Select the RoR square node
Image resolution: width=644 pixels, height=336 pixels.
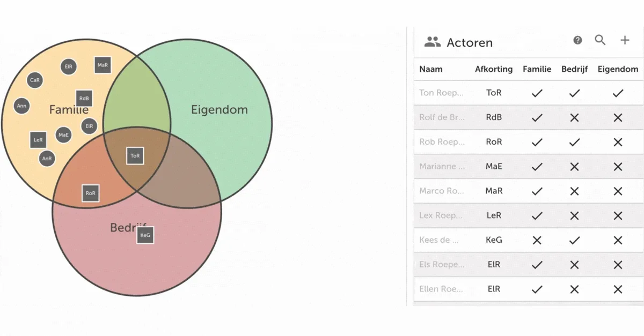[x=90, y=193]
